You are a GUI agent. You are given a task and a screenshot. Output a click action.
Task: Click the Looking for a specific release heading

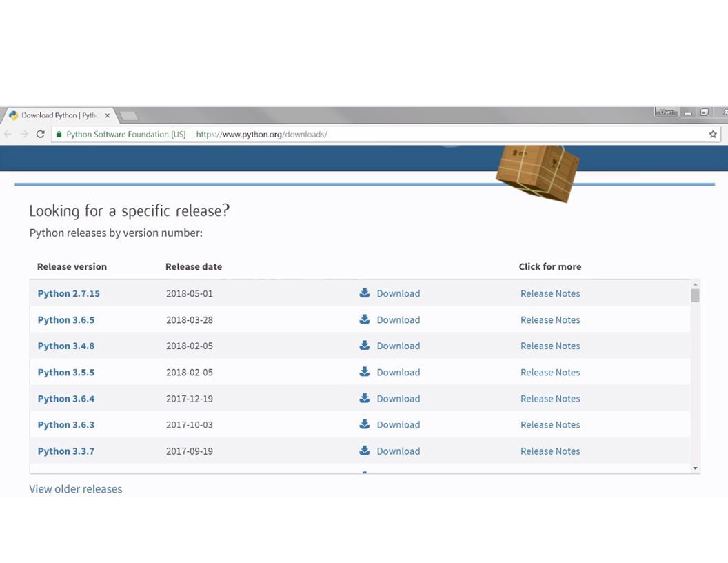[x=130, y=211]
